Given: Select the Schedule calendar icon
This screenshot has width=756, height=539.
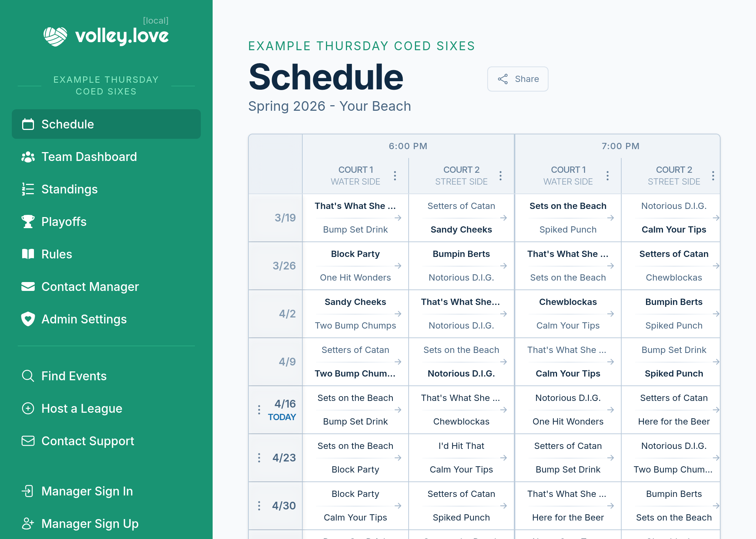Looking at the screenshot, I should 28,124.
